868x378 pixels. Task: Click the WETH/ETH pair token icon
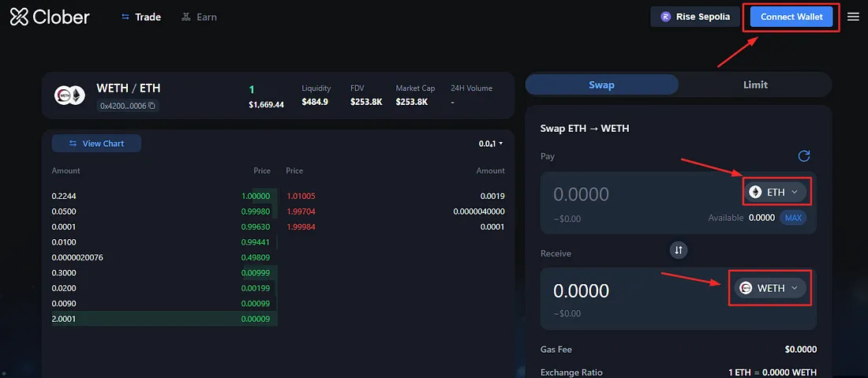point(69,95)
